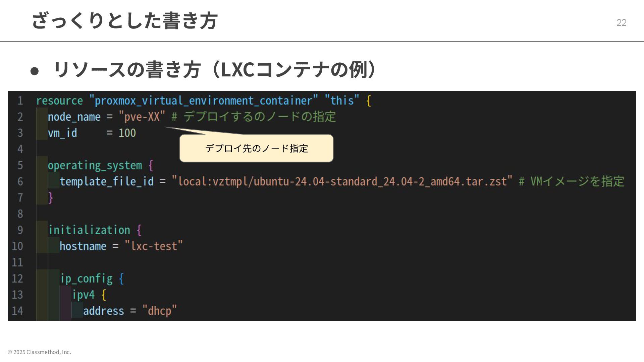
Task: Click the slide title ざっくりとした書き方
Action: click(124, 21)
